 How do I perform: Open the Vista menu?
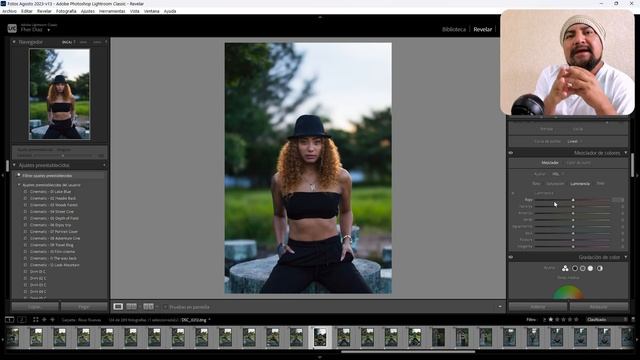coord(134,11)
